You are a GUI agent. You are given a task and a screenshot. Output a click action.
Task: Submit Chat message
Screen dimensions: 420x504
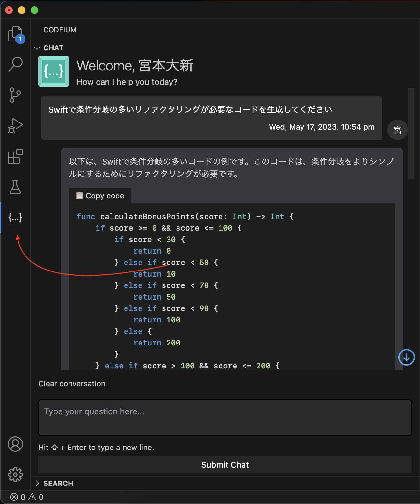[225, 465]
